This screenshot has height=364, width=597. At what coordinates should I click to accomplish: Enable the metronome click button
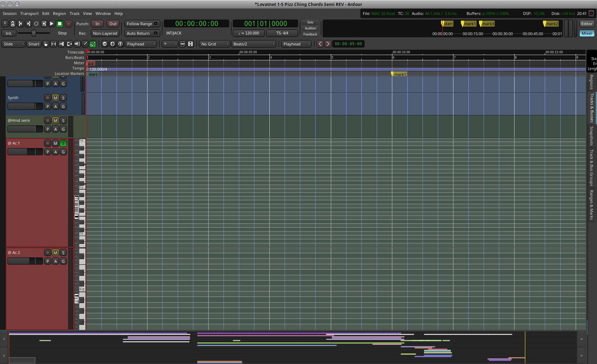pyautogui.click(x=12, y=24)
